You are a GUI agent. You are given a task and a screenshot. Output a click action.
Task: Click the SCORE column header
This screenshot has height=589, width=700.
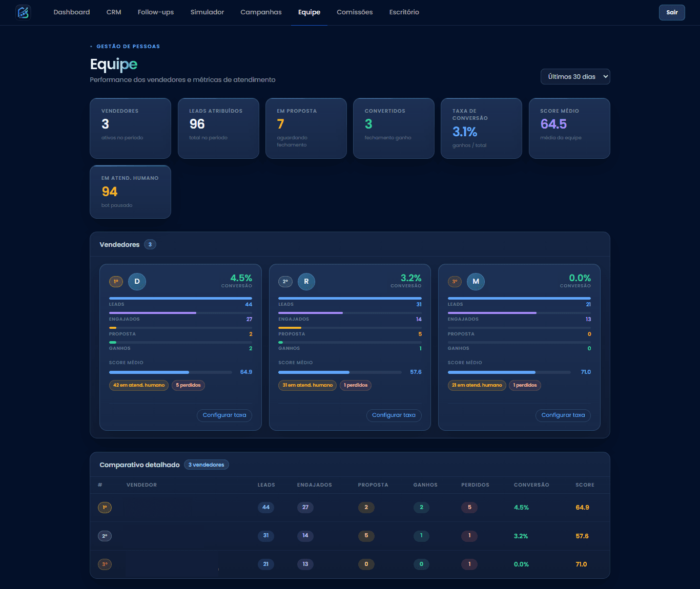coord(585,485)
